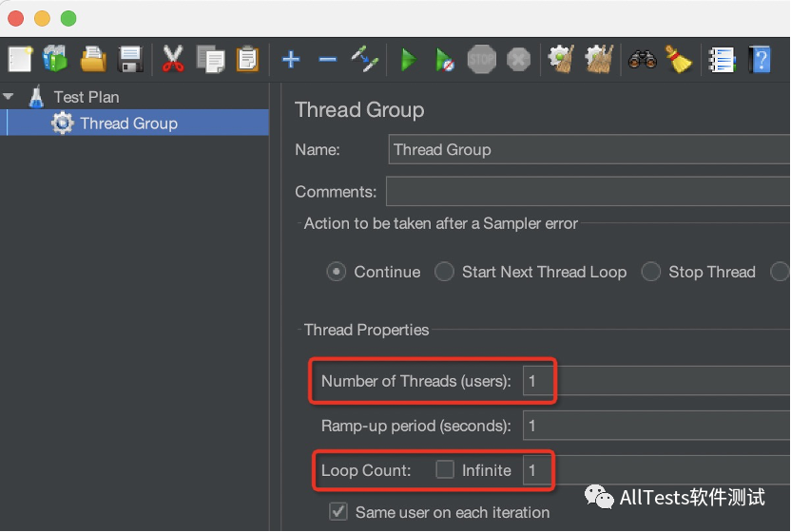Select the Continue radio button
The height and width of the screenshot is (532, 791).
pos(336,272)
